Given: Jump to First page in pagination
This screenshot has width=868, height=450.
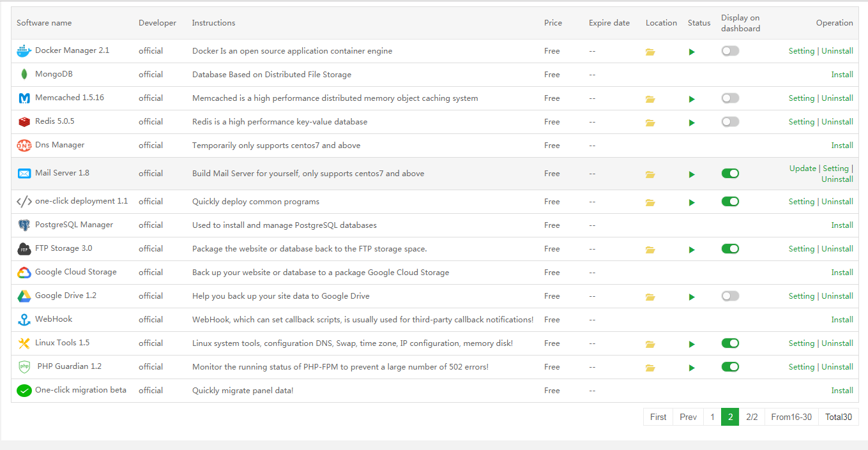Looking at the screenshot, I should 658,417.
